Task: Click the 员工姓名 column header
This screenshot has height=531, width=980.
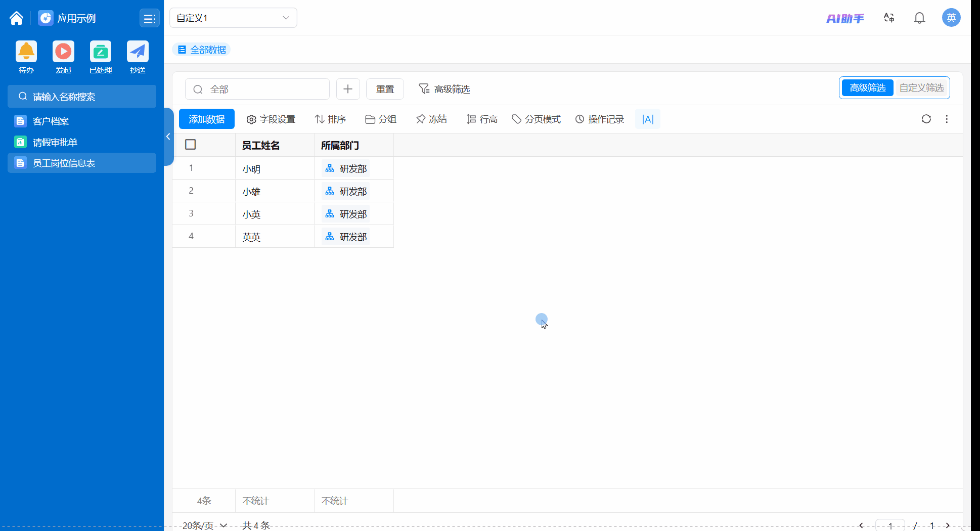Action: click(275, 145)
